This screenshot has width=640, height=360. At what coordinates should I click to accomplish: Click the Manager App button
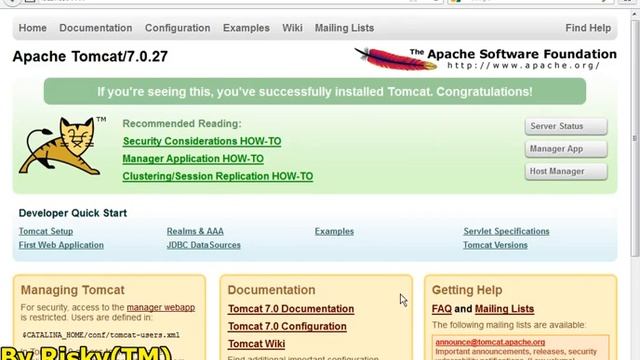coord(566,149)
